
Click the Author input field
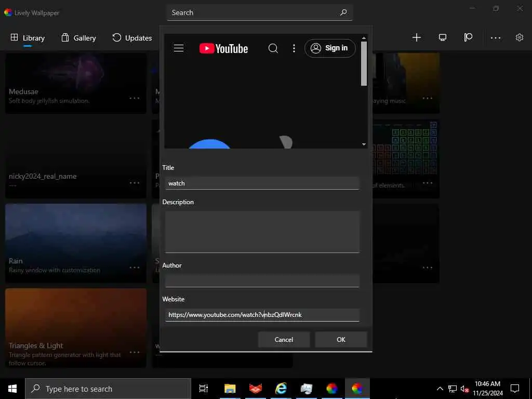tap(262, 281)
